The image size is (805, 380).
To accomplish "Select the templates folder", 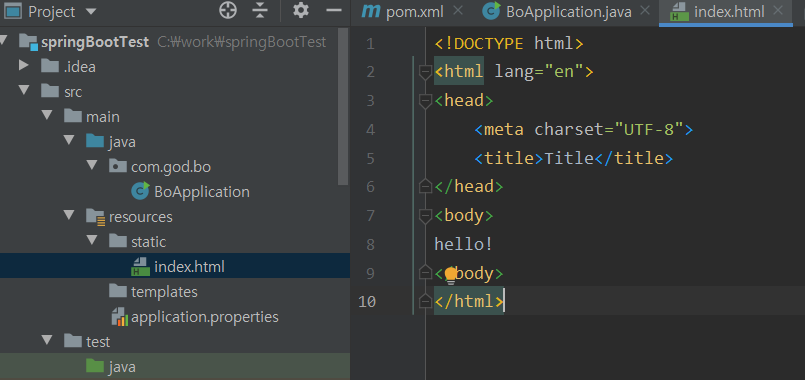I will [164, 292].
